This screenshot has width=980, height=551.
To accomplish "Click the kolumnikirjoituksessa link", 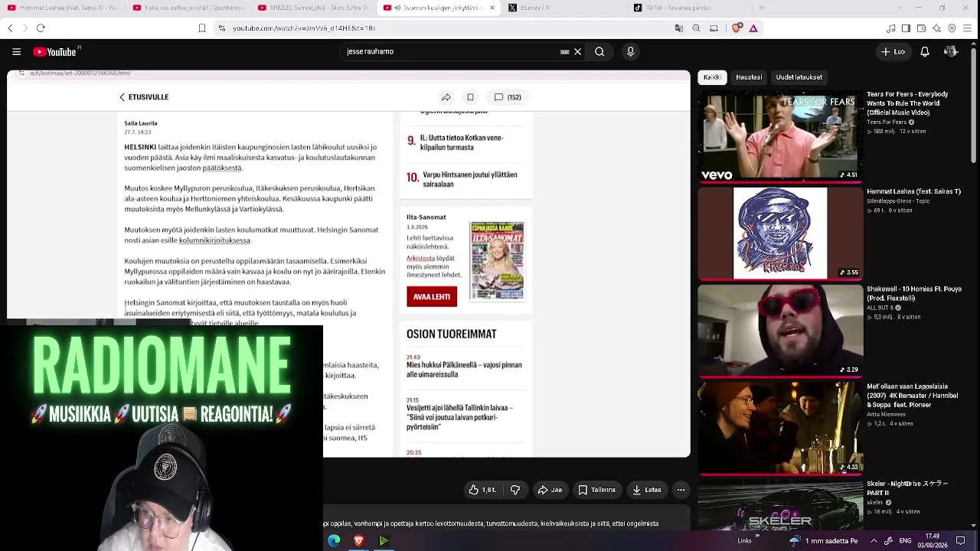I will [214, 240].
